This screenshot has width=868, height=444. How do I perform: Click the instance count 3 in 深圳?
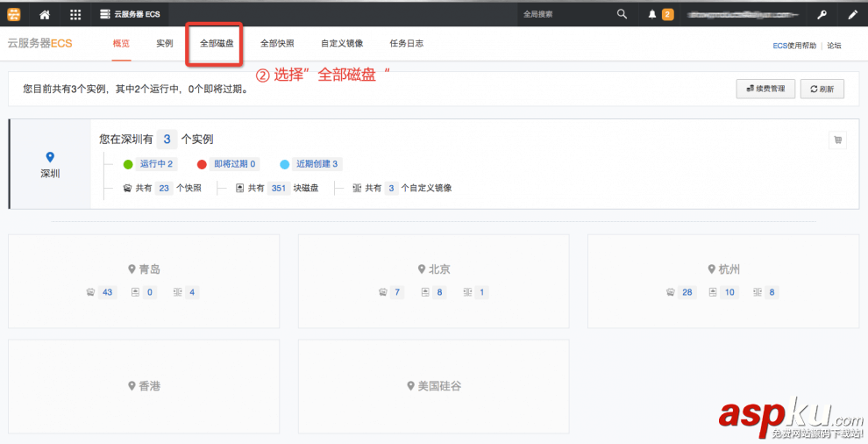pyautogui.click(x=167, y=140)
